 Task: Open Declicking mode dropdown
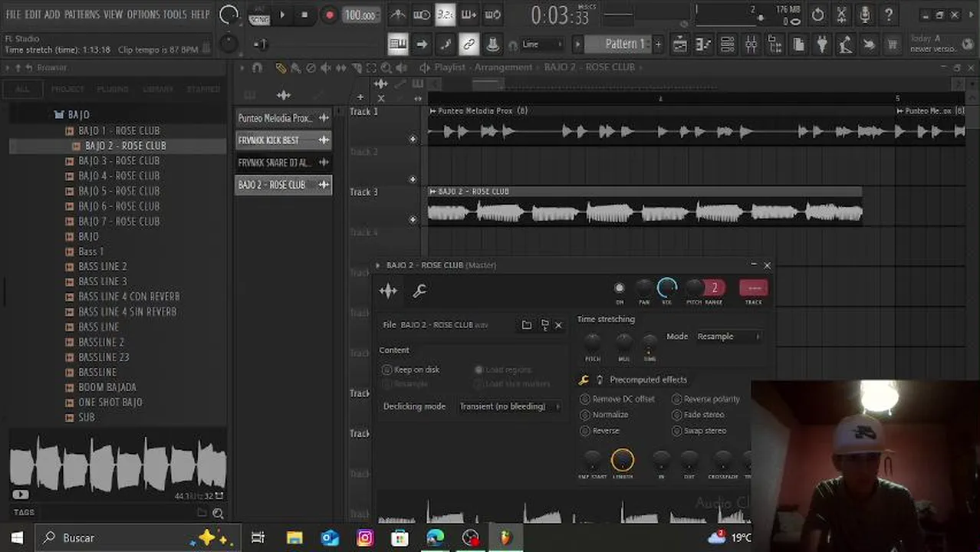click(509, 406)
